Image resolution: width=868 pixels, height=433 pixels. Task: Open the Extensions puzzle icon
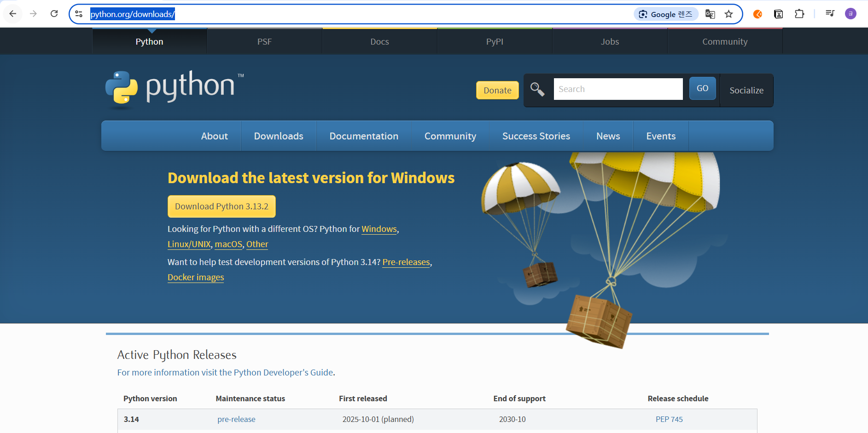tap(799, 14)
